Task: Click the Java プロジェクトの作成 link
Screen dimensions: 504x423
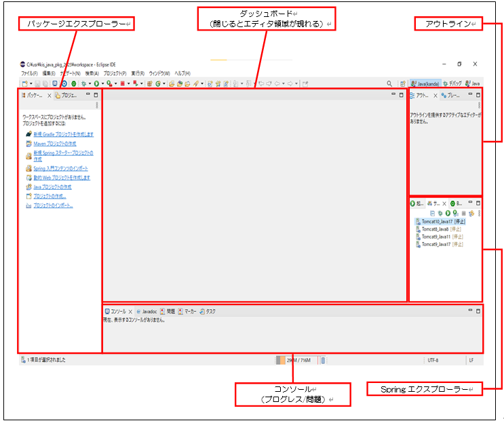Action: [52, 186]
